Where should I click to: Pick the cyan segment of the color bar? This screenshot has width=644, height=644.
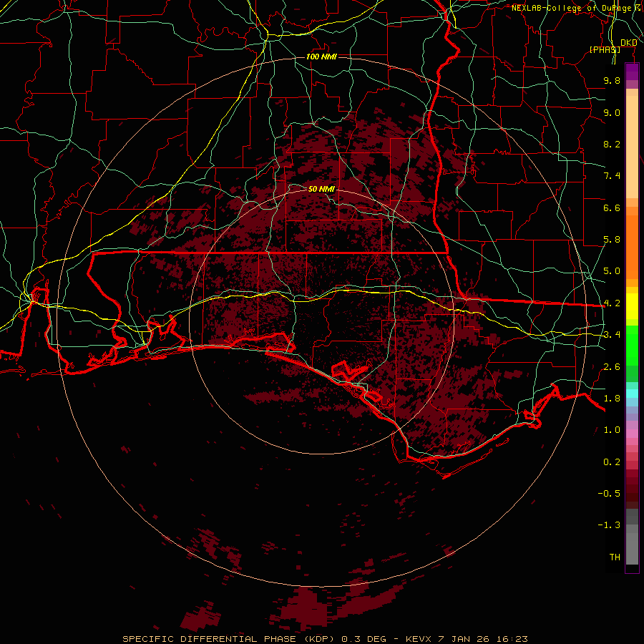pos(632,394)
